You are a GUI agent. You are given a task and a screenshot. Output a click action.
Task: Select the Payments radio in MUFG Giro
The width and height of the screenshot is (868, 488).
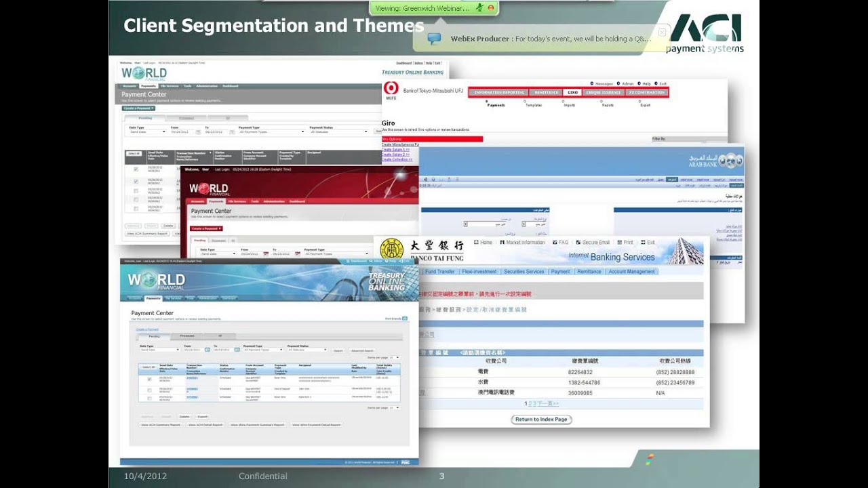[x=486, y=101]
